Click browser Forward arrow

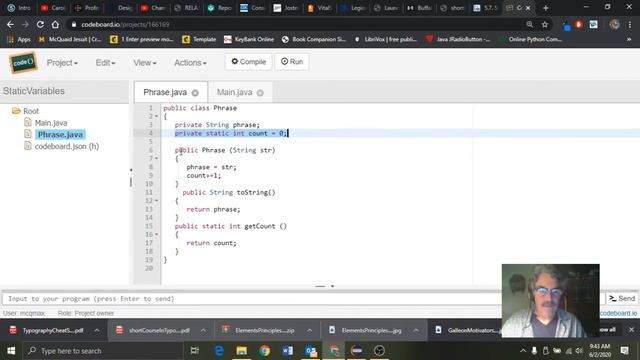tap(25, 24)
